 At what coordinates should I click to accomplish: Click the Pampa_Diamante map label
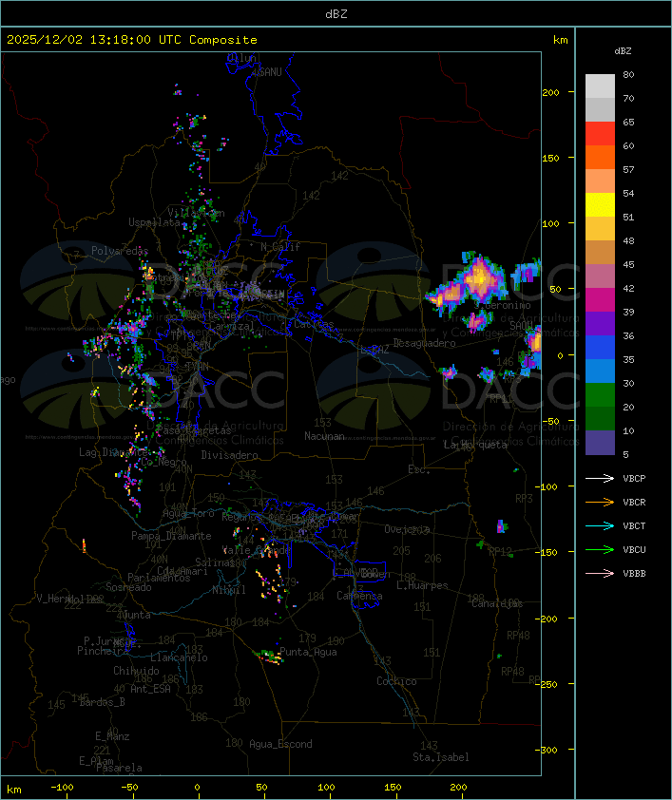tap(171, 536)
